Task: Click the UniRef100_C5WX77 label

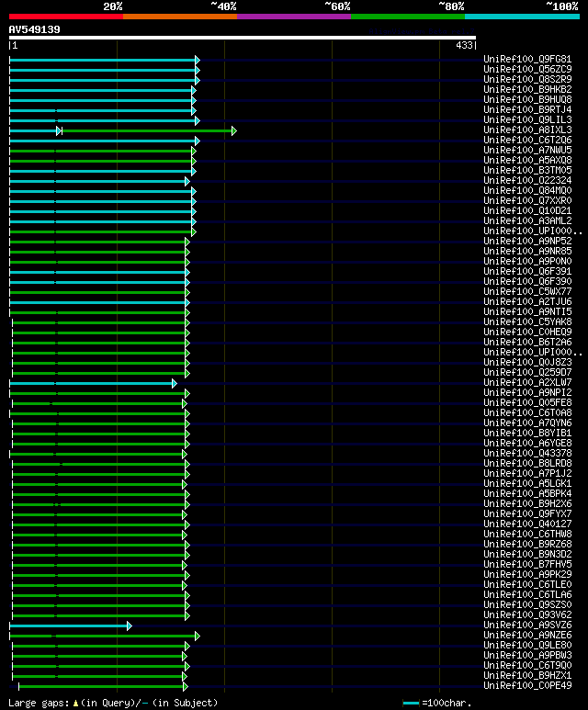Action: pyautogui.click(x=527, y=291)
